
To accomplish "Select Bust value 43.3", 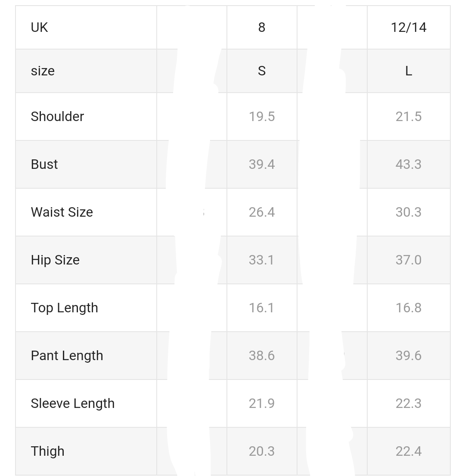I will [409, 165].
